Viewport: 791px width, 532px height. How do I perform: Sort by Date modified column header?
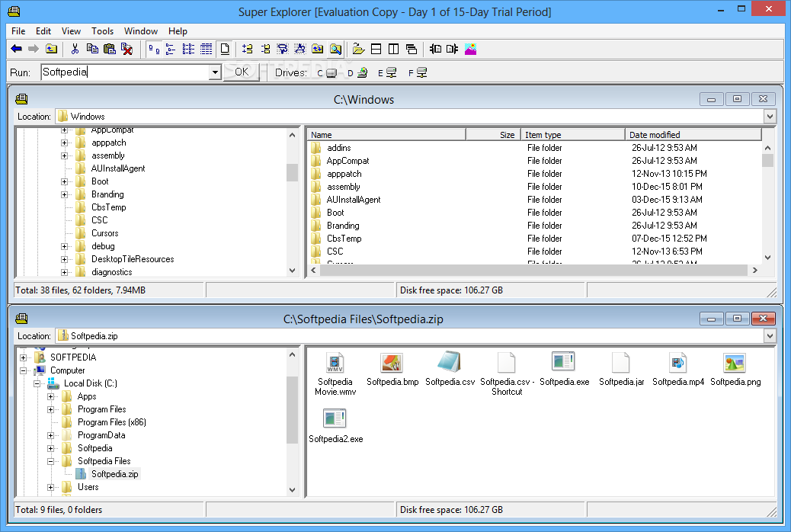(693, 135)
